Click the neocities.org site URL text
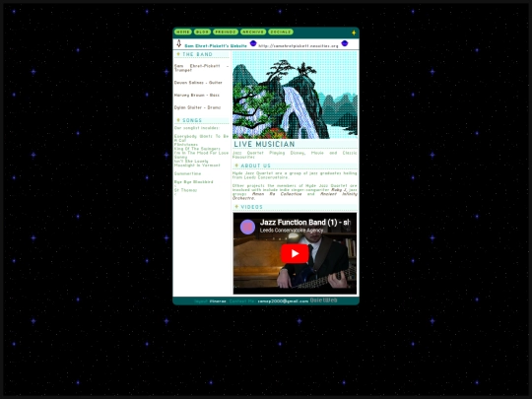Image resolution: width=532 pixels, height=399 pixels. [x=299, y=45]
